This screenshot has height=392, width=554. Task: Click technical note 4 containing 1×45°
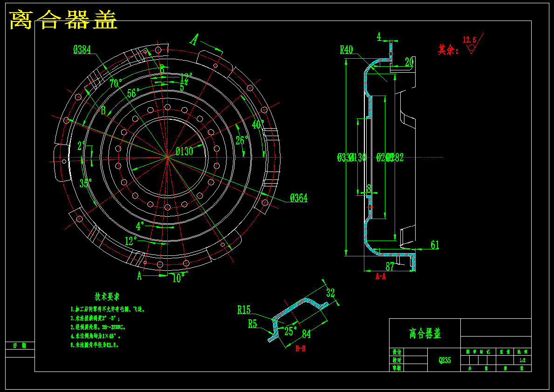coord(96,336)
